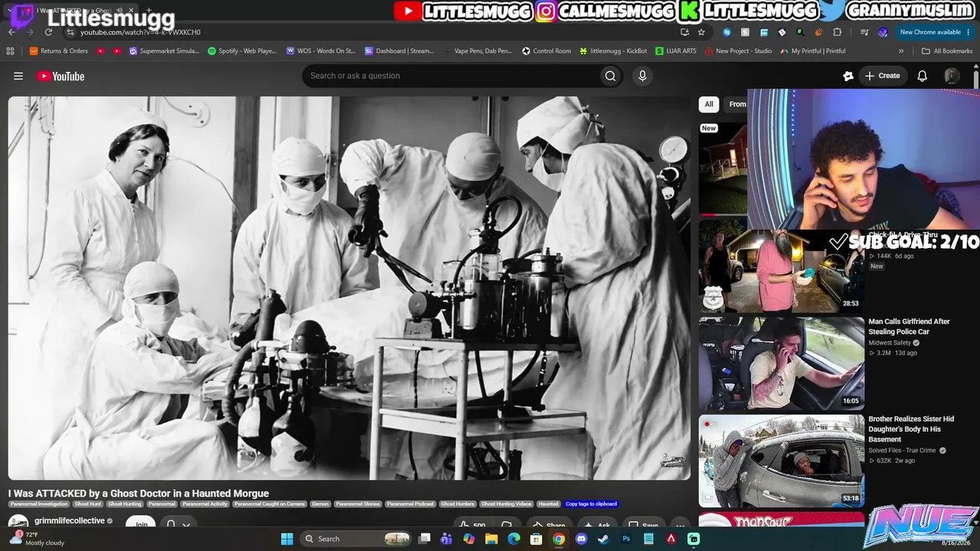
Task: Click the install app icon in address bar
Action: 684,32
